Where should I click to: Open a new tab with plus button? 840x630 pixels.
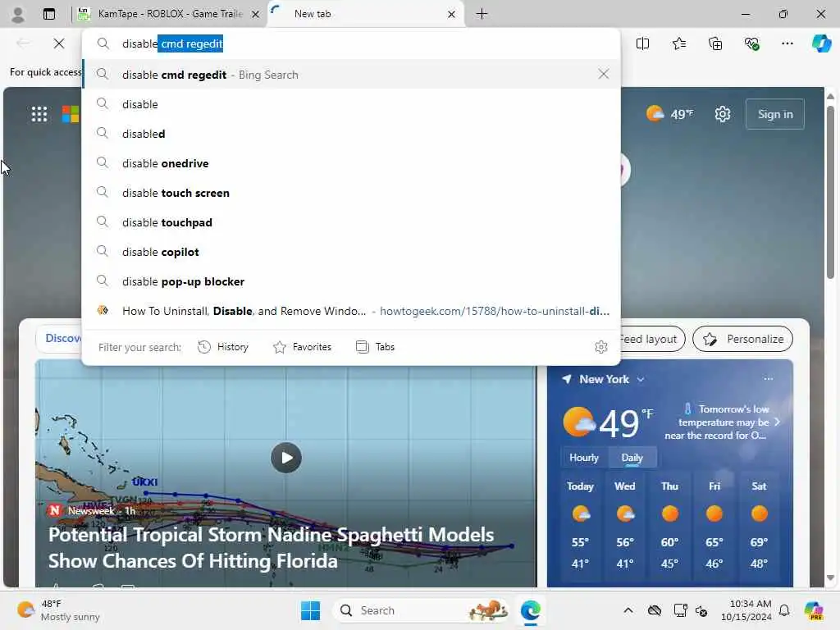coord(482,14)
